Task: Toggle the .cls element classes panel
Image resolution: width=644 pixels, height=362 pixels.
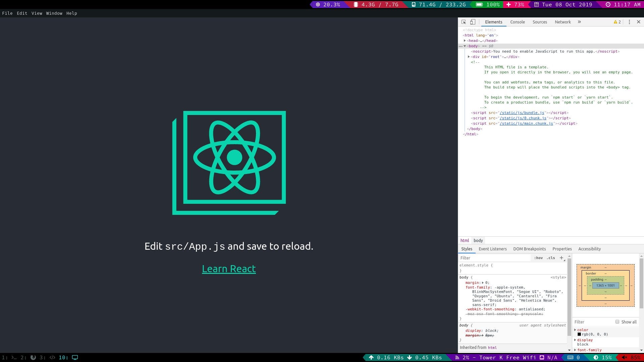Action: pyautogui.click(x=551, y=258)
